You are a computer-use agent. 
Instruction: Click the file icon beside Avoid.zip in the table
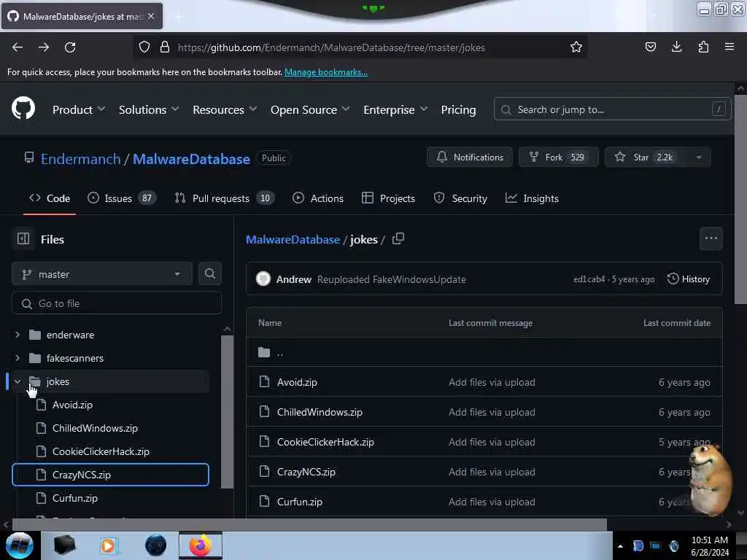[x=264, y=381]
